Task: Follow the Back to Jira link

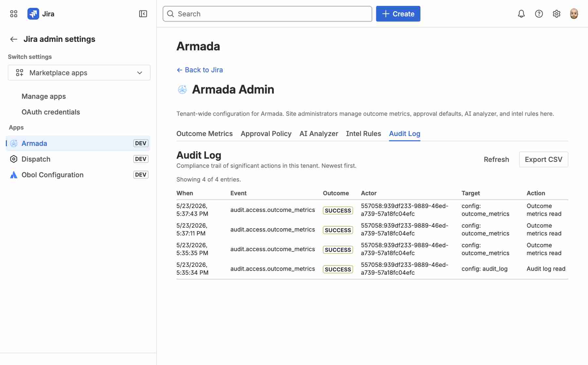Action: click(x=200, y=70)
